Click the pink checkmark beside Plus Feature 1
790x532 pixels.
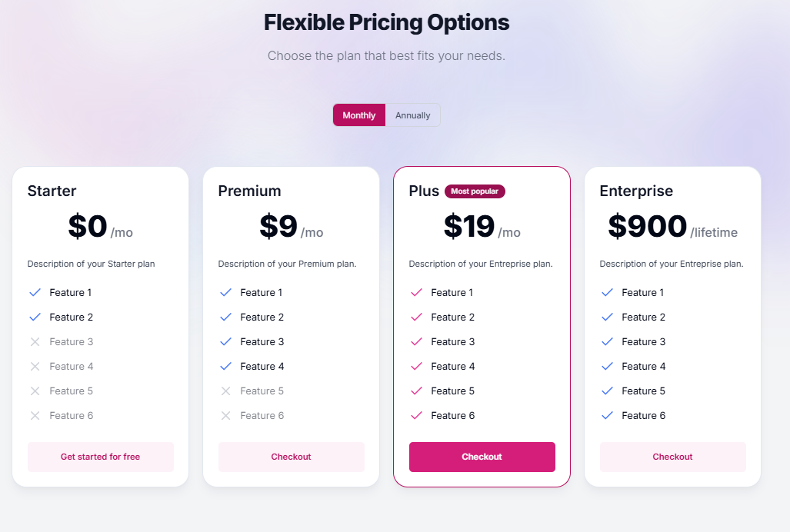[416, 293]
